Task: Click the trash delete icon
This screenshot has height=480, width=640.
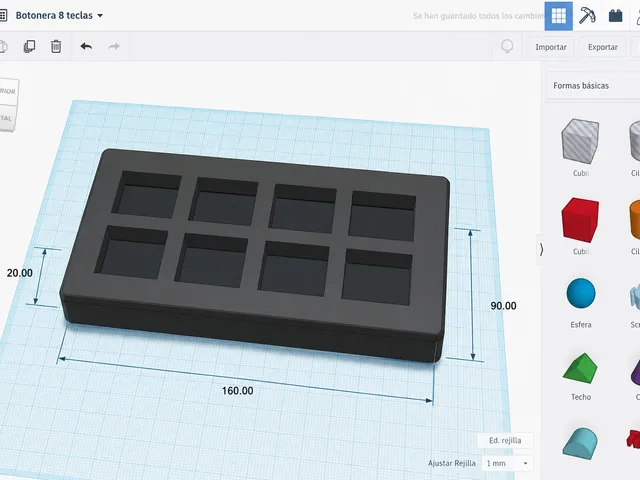Action: pos(56,47)
